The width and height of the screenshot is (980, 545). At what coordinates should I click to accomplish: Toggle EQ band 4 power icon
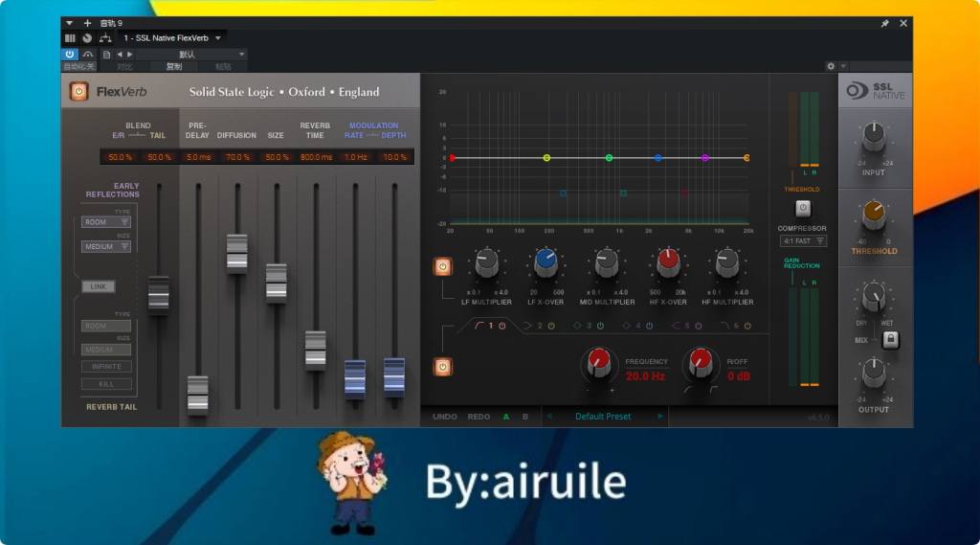pyautogui.click(x=650, y=326)
